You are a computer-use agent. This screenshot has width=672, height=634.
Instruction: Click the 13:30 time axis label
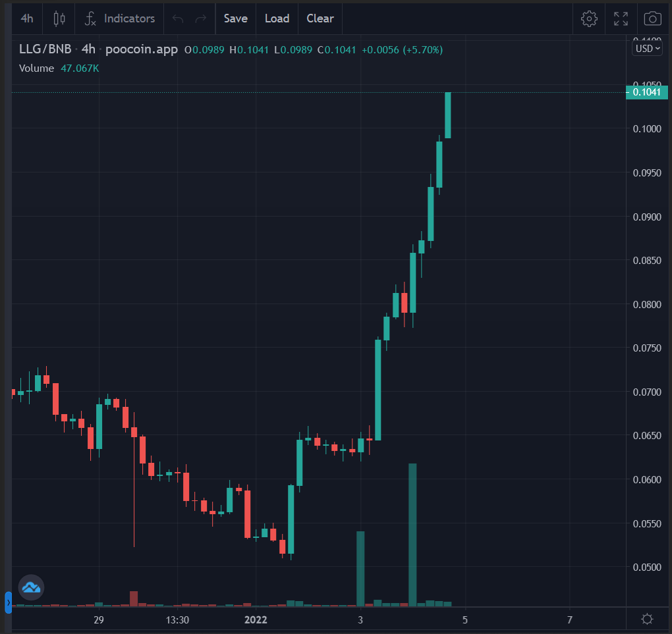tap(177, 620)
